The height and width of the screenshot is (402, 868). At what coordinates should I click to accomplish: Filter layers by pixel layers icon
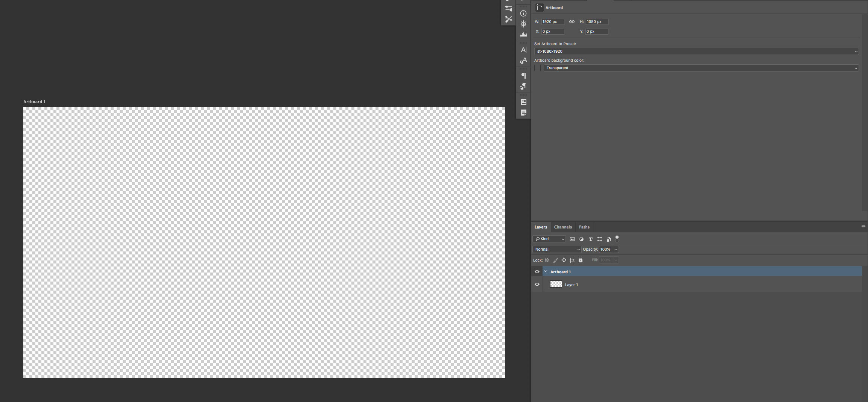572,239
